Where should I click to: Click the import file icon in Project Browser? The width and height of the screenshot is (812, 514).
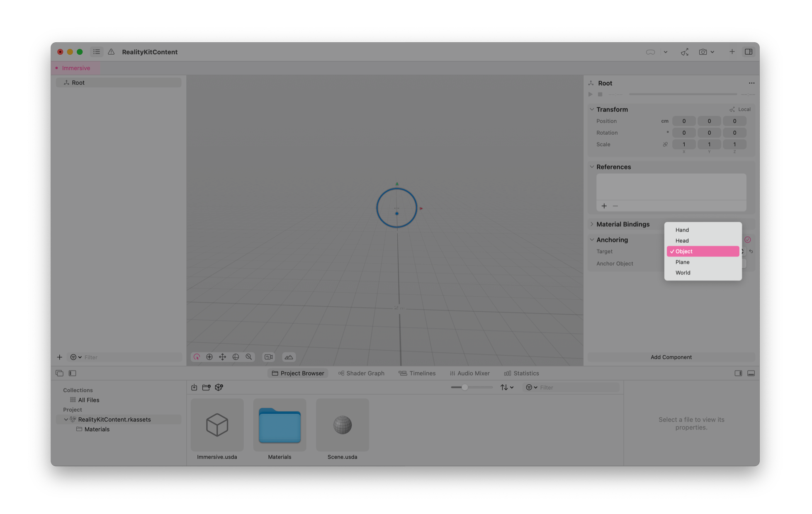click(194, 387)
